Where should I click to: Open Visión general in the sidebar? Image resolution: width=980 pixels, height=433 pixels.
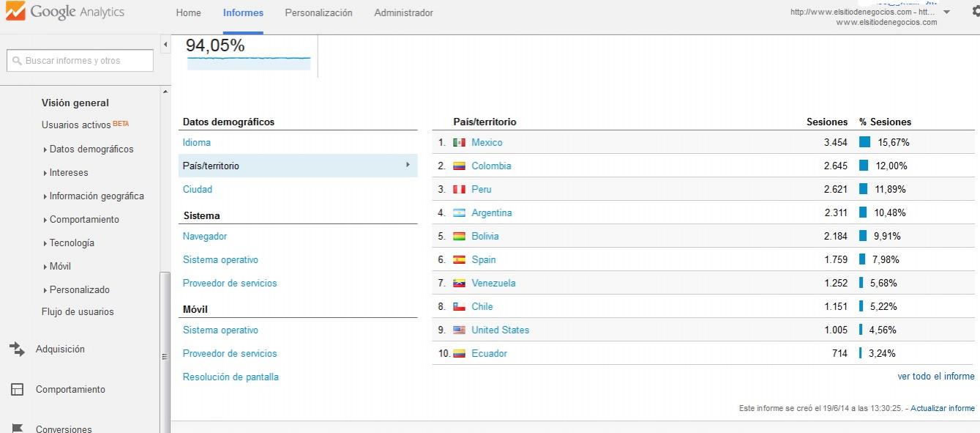75,103
